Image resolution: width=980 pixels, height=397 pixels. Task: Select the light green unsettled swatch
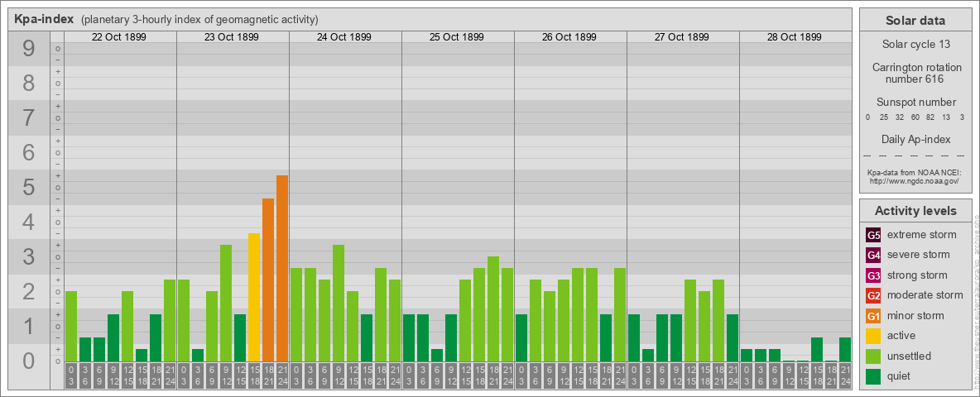point(873,356)
